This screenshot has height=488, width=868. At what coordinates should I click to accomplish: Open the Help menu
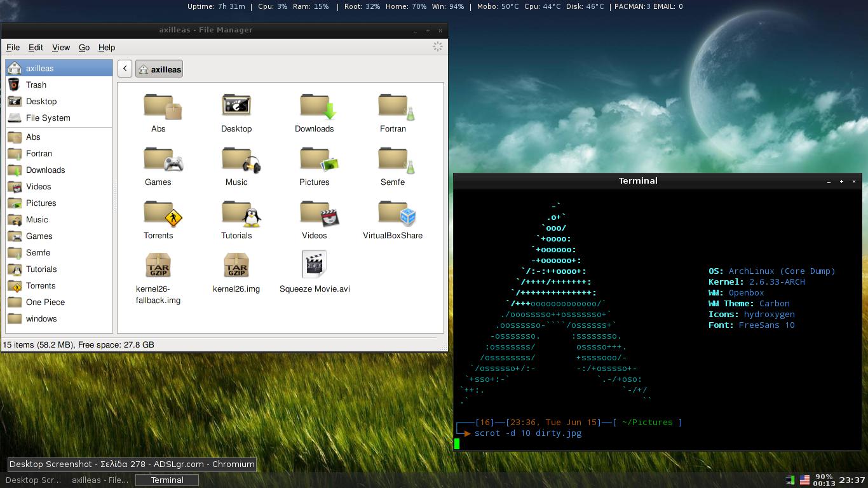107,47
